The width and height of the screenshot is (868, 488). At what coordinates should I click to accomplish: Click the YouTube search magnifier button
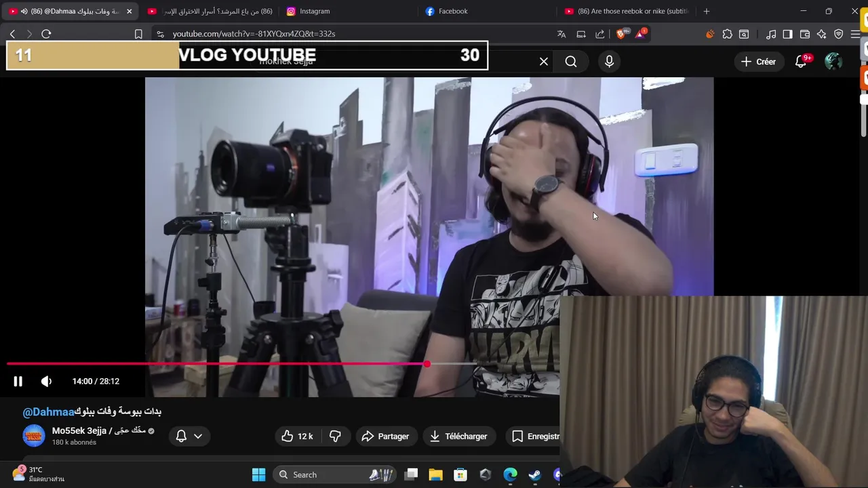(x=571, y=62)
